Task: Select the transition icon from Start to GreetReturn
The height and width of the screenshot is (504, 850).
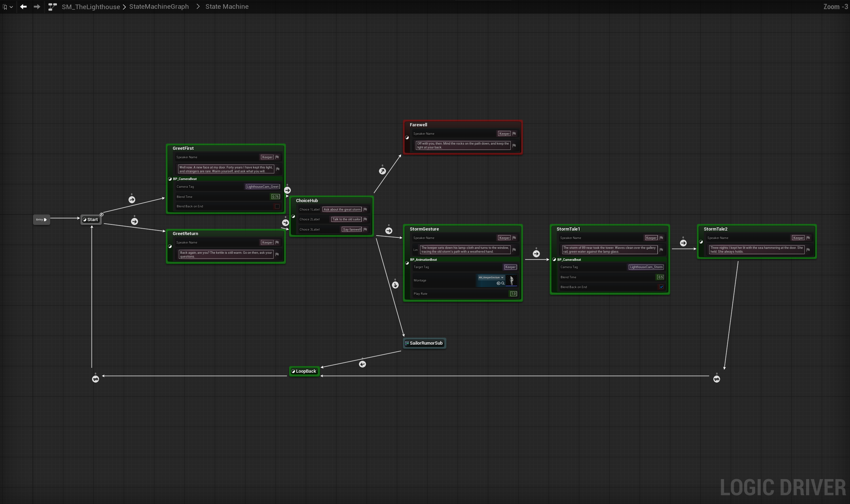Action: tap(135, 221)
